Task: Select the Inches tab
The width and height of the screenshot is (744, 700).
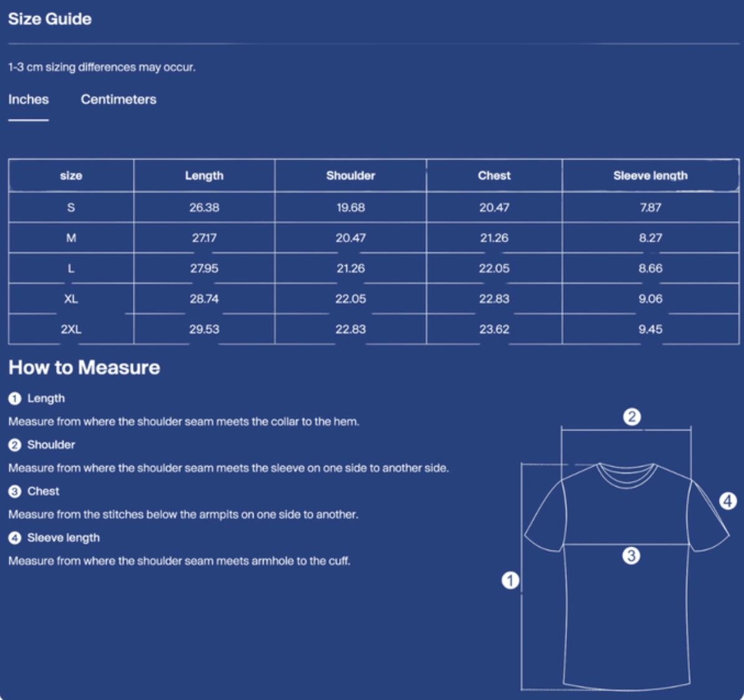Action: click(x=29, y=99)
